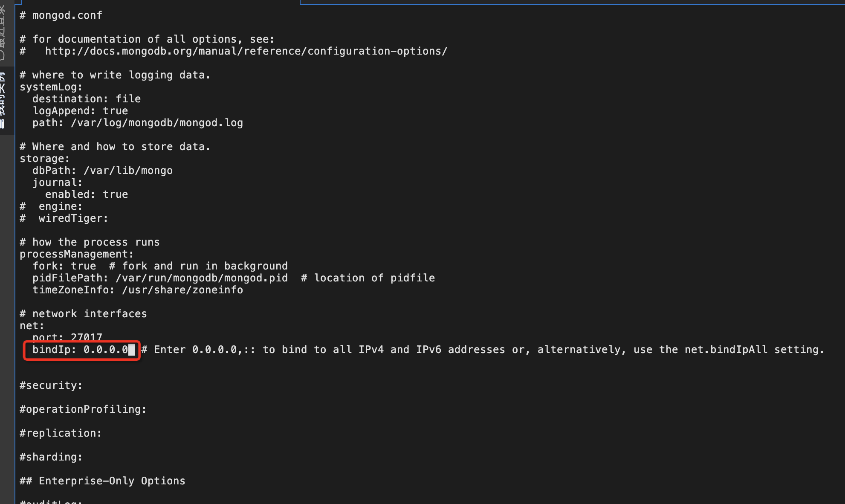This screenshot has width=845, height=504.
Task: Select the /var/log/mongodb/mongod.log path
Action: point(157,123)
